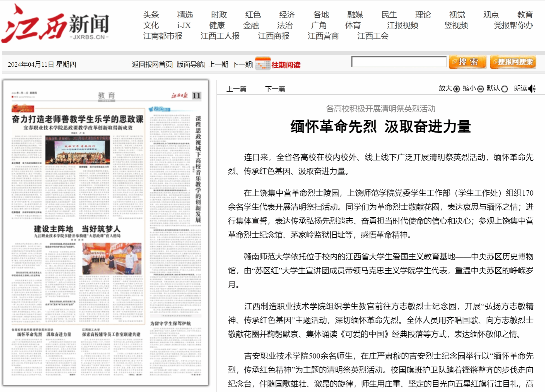
Task: Open the 江南都市报 link
Action: 163,36
